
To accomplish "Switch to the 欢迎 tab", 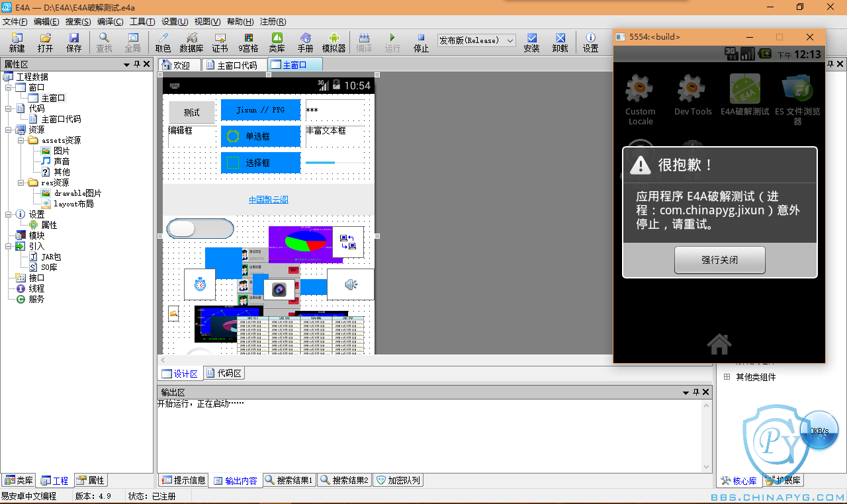I will click(x=179, y=65).
